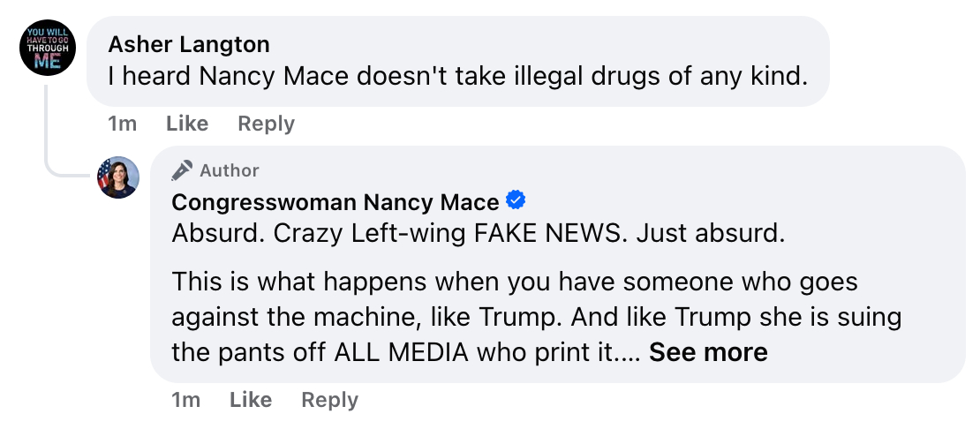Click Asher Langton's profile picture
The image size is (980, 429).
point(48,47)
